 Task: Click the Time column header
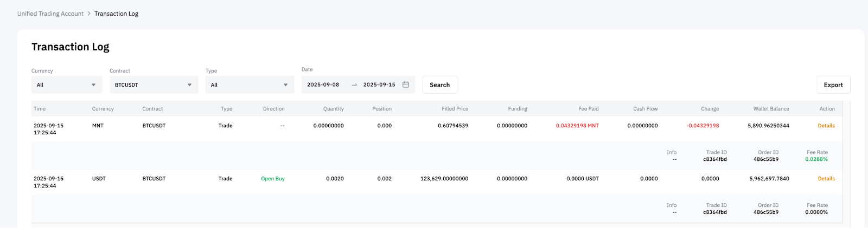pos(40,109)
